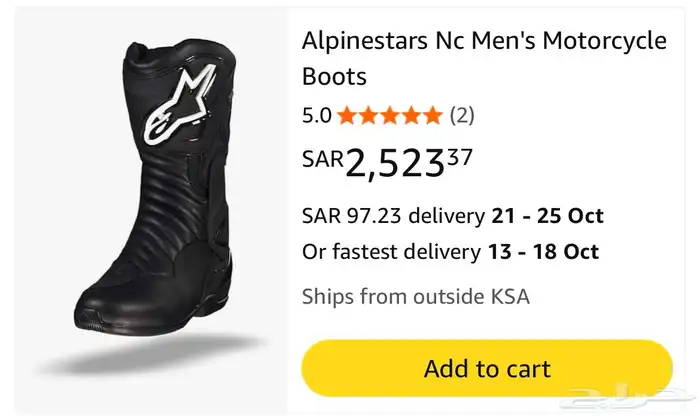The width and height of the screenshot is (700, 416).
Task: Add the motorcycle boots to cart
Action: (487, 368)
